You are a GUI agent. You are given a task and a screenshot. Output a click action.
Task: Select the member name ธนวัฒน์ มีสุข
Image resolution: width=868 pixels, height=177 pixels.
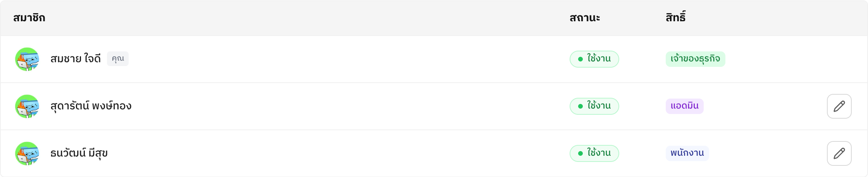click(79, 153)
